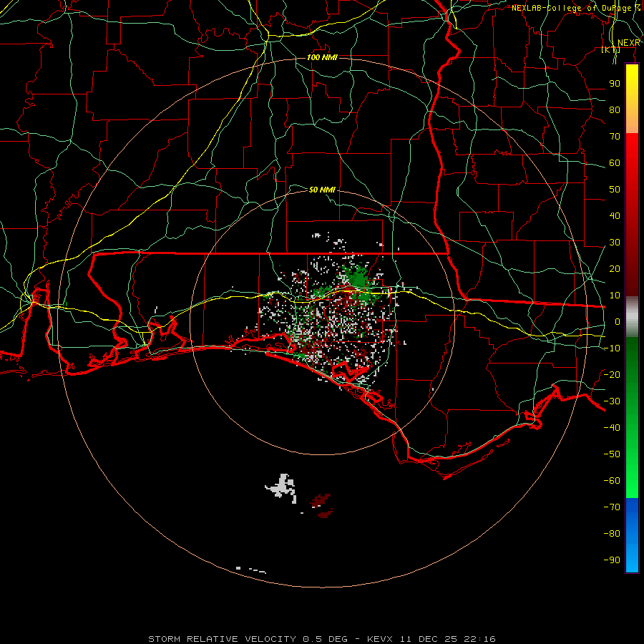
Task: Click the 50 NMI range ring label
Action: pos(322,190)
